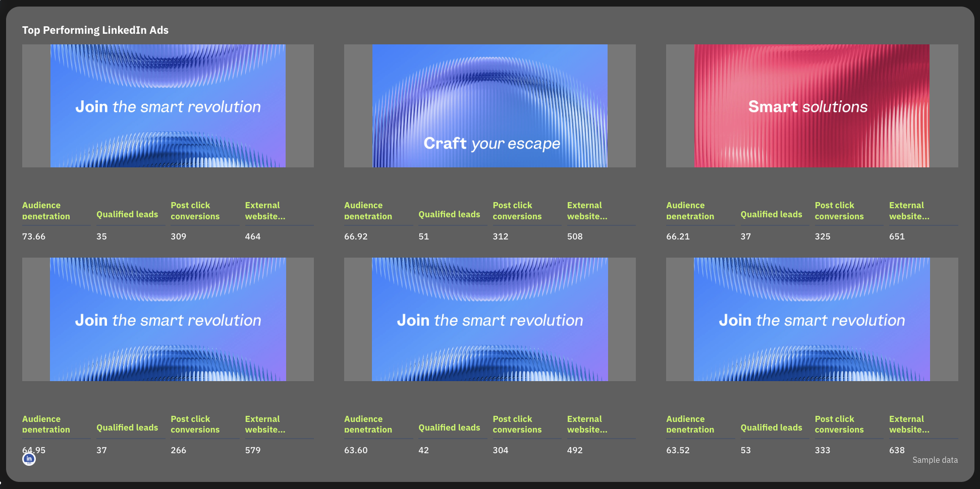Screen dimensions: 980x489
Task: Click the 'Top Performing LinkedIn Ads' widget title
Action: (x=95, y=30)
